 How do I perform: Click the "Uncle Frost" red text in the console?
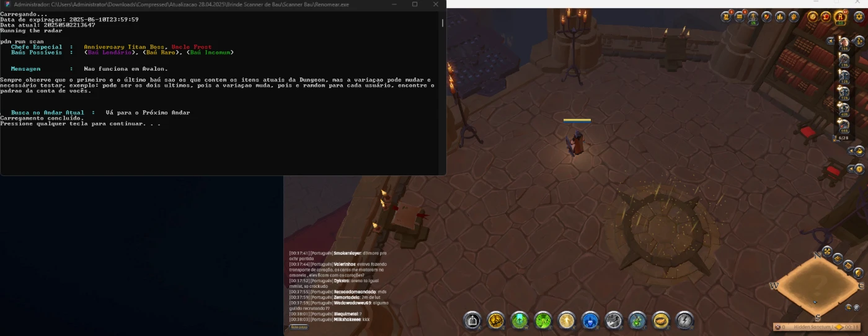click(191, 47)
